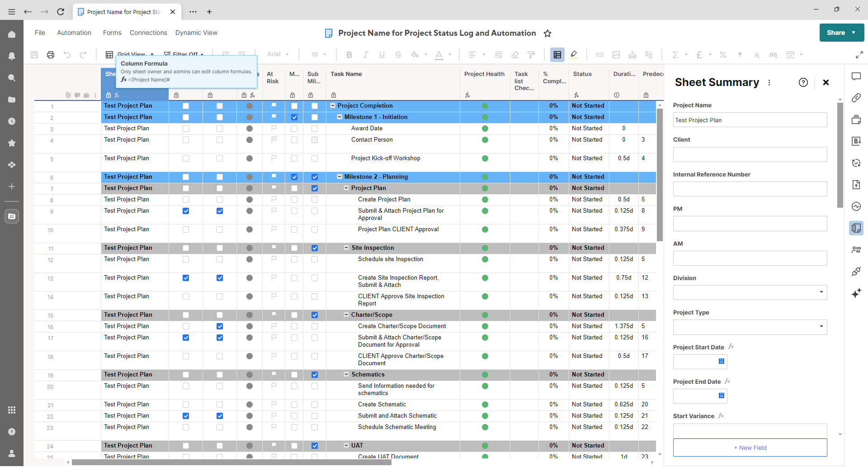Open the Connections menu
868x467 pixels.
tap(148, 33)
